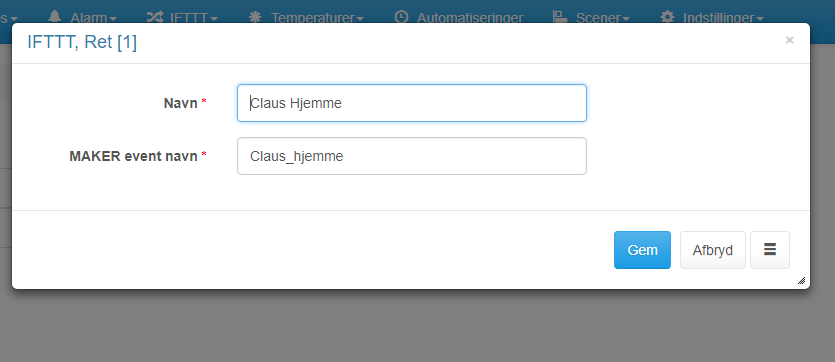This screenshot has height=362, width=835.
Task: Click the hamburger menu icon button
Action: coord(769,250)
